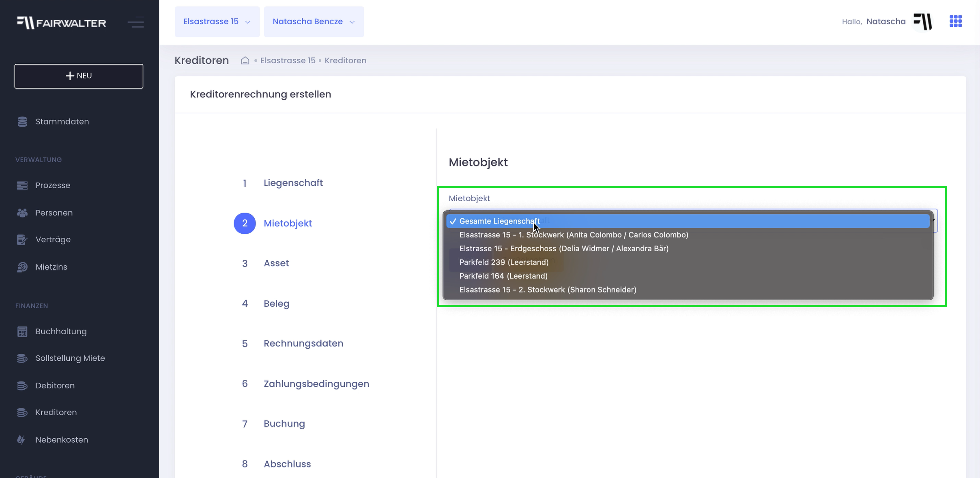Open Elsastrasse 15 breadcrumb link
Viewport: 980px width, 478px height.
coord(288,60)
